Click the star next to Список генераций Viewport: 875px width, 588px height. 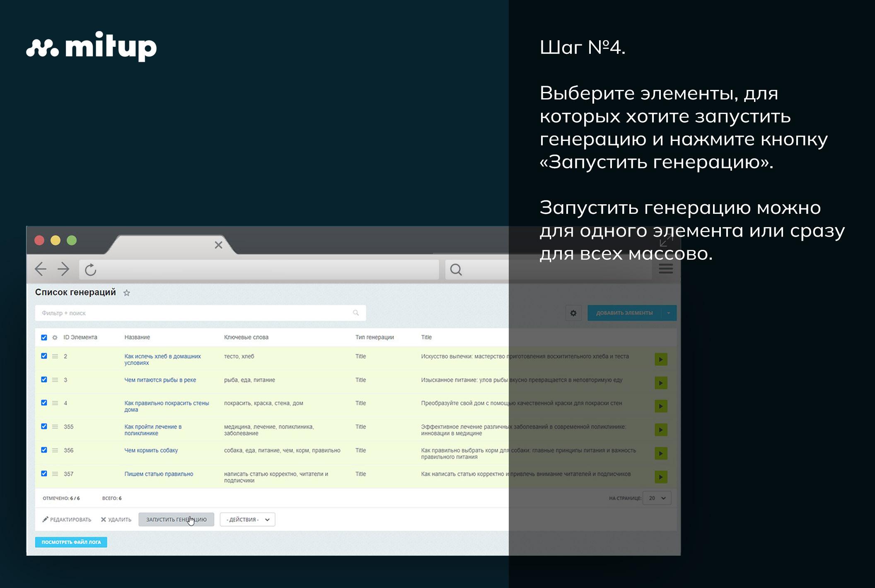pyautogui.click(x=127, y=293)
